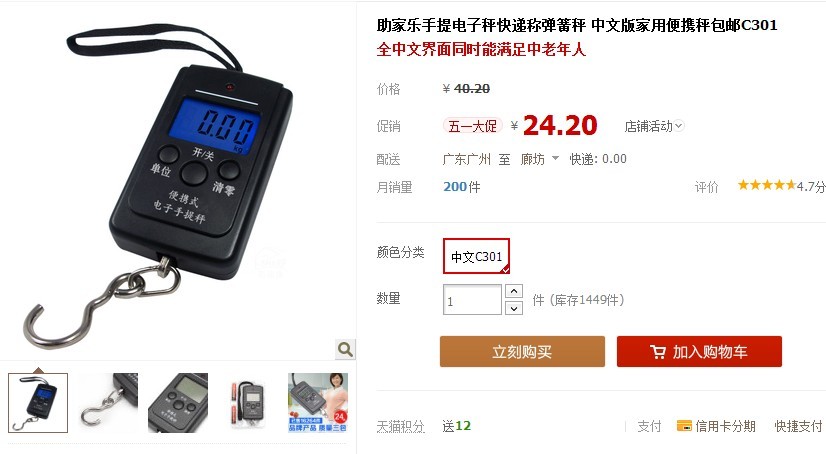
Task: Click the 加入购物车 button
Action: pyautogui.click(x=699, y=351)
